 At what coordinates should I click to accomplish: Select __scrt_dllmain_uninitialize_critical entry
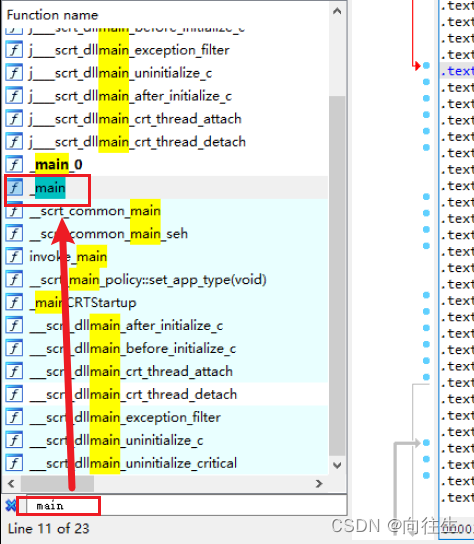point(133,463)
